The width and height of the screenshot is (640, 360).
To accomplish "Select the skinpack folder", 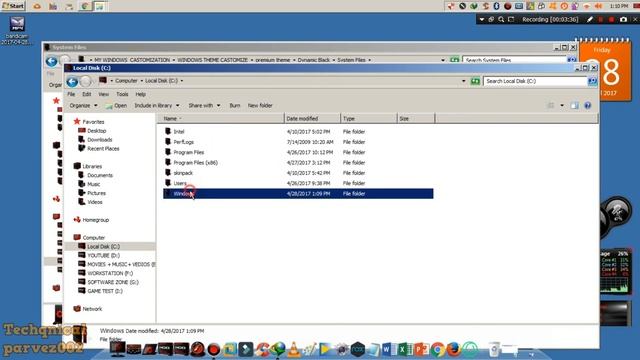I will (183, 173).
